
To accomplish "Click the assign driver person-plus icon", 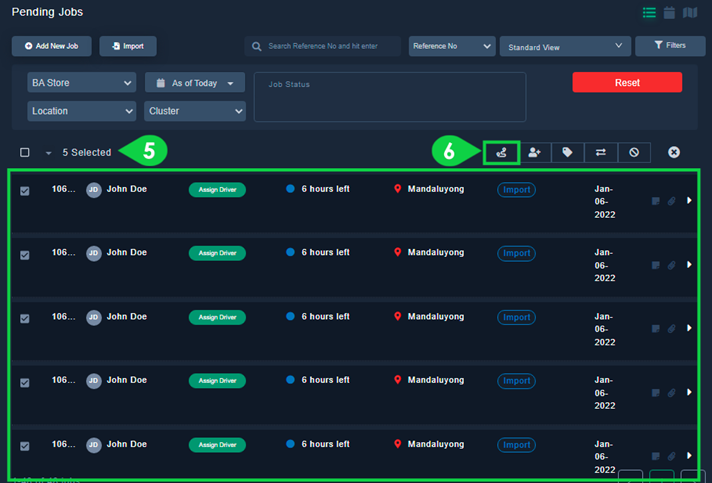I will (x=535, y=152).
